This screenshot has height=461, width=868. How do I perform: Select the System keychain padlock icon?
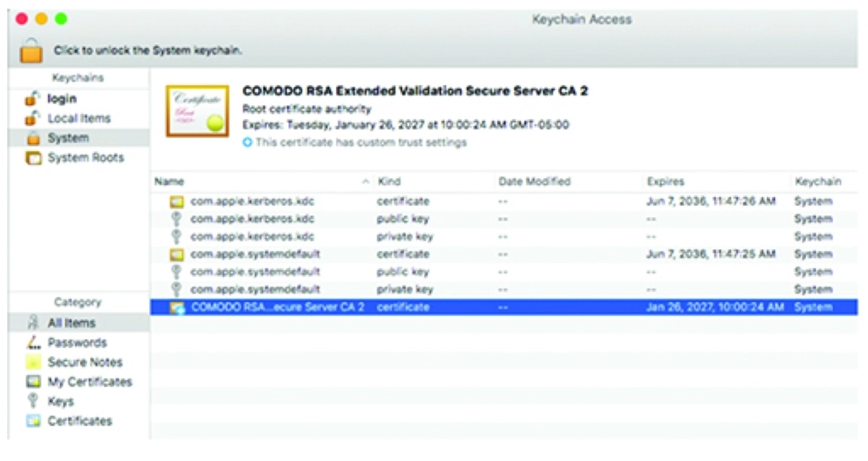coord(34,138)
